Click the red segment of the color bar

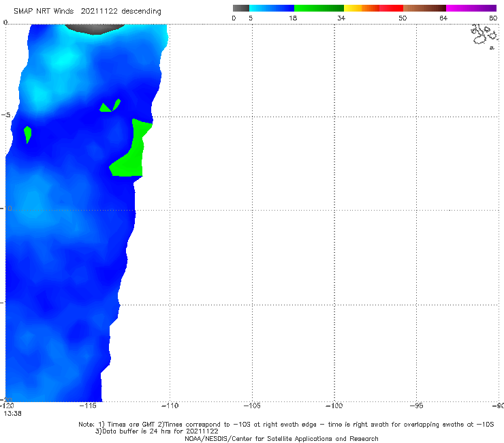click(391, 8)
